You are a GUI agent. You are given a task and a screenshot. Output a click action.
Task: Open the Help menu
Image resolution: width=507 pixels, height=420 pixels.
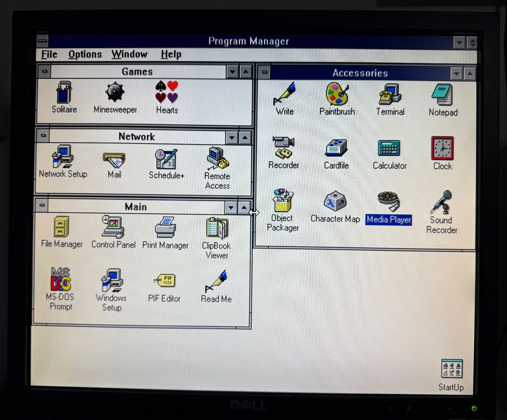coord(171,54)
